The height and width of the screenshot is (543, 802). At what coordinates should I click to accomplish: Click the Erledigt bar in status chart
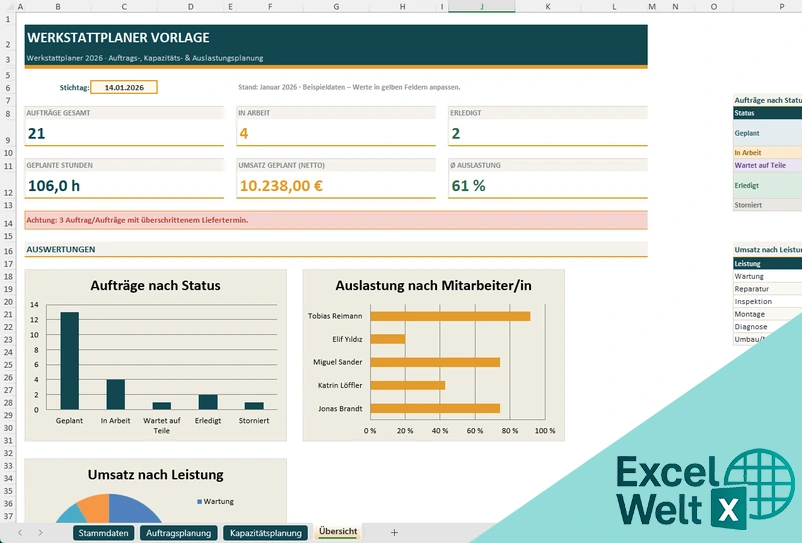(x=208, y=402)
